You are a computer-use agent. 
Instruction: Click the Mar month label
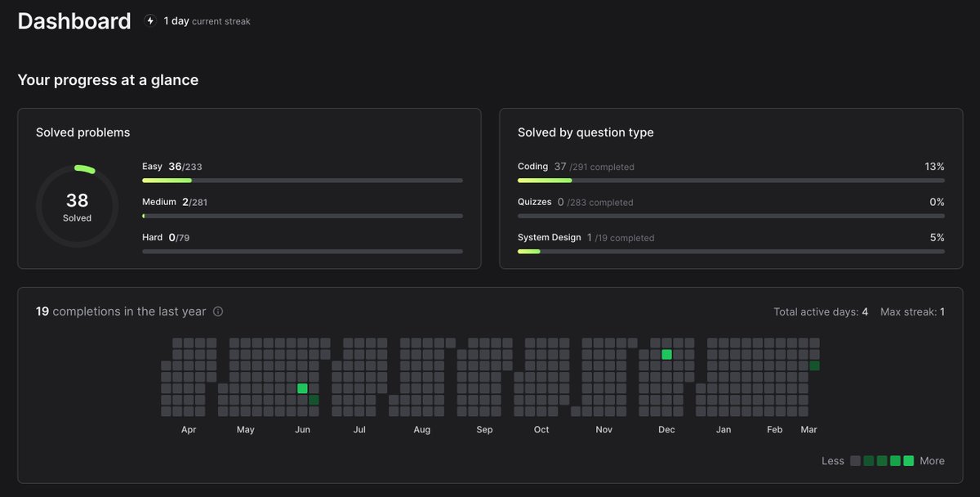(x=808, y=430)
